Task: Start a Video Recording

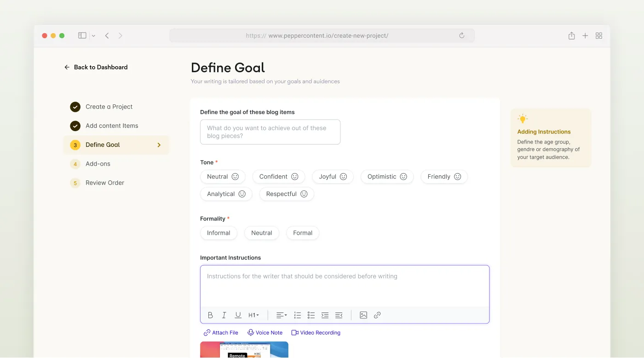Action: coord(316,333)
